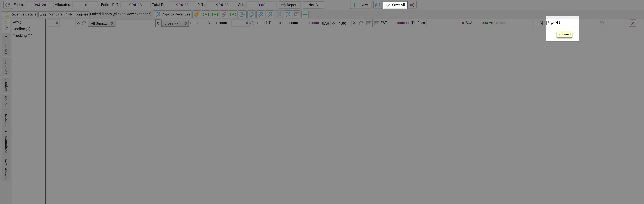
Task: Uncheck the N.U. not used checkbox
Action: coord(552,23)
